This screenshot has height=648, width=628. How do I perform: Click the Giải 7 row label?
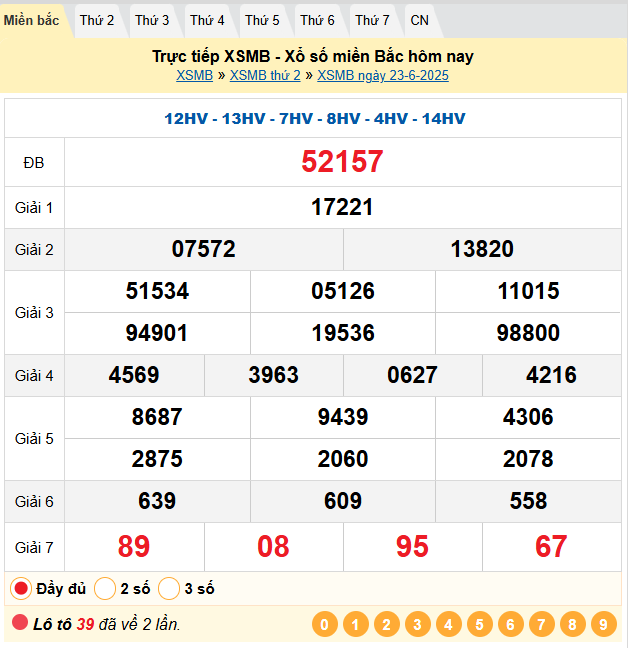(34, 548)
